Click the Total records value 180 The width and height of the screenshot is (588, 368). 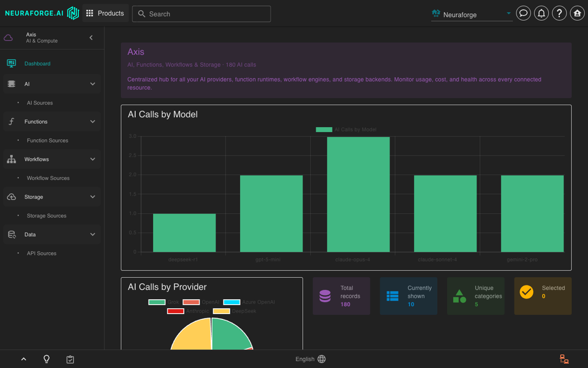click(x=345, y=304)
